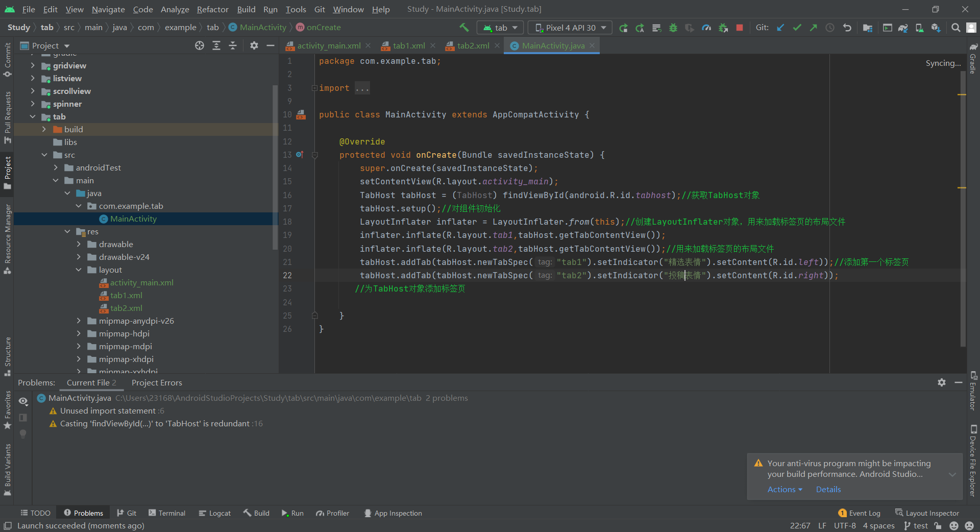980x532 pixels.
Task: Toggle fold on the import statement
Action: 314,88
